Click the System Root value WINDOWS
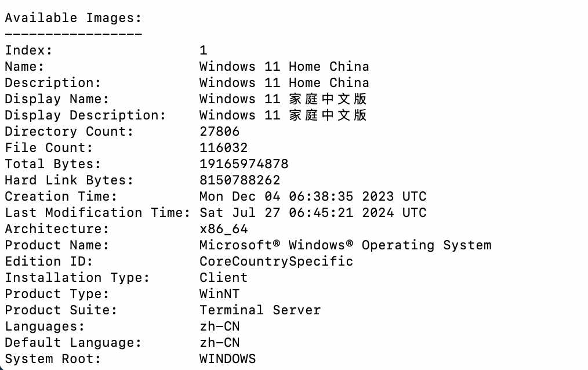 coord(228,359)
